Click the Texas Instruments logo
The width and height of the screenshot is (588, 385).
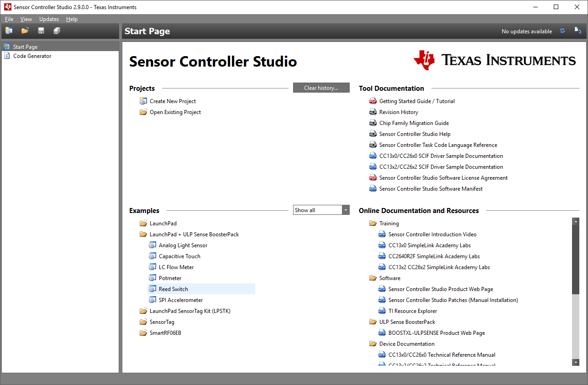point(494,60)
